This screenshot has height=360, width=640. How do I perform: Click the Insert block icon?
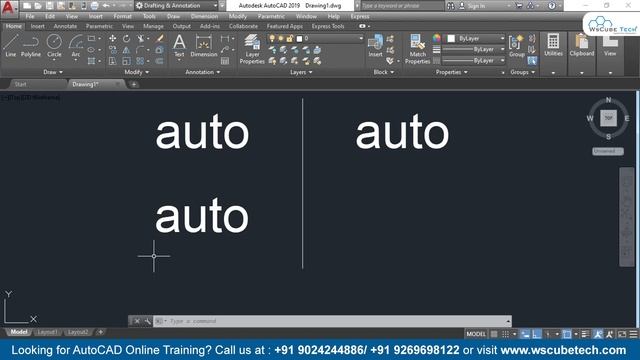click(x=375, y=45)
